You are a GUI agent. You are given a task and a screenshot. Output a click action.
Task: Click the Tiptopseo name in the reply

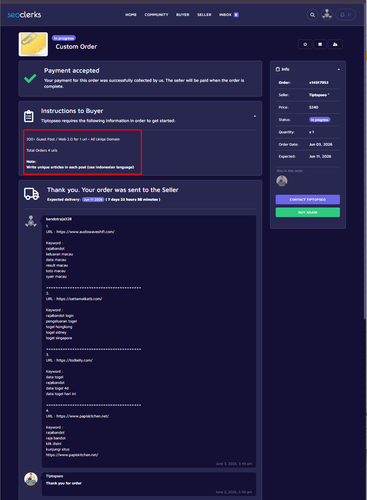(54, 476)
